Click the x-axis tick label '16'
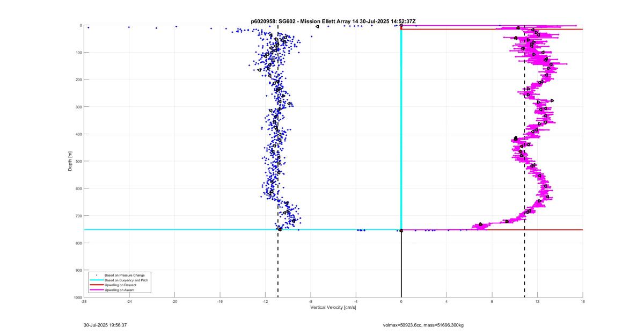 pos(583,301)
